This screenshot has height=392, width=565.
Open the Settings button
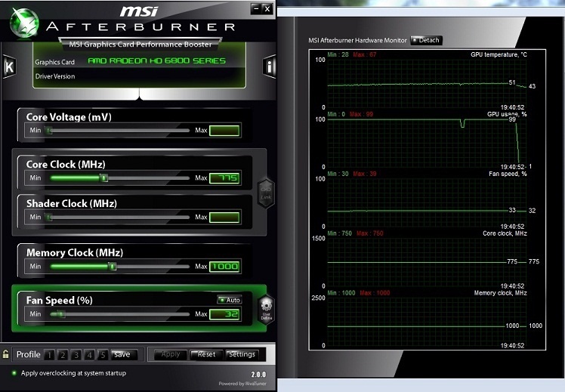point(242,355)
